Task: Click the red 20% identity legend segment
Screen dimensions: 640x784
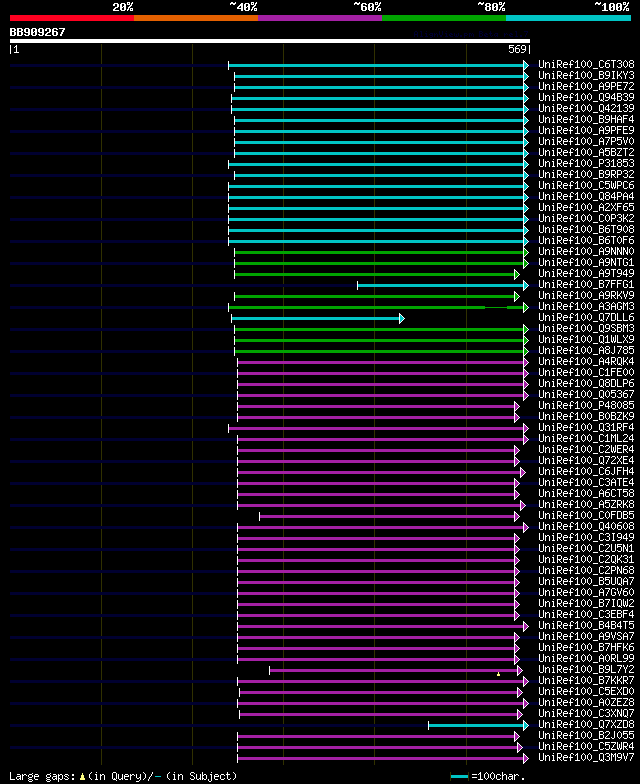Action: pyautogui.click(x=72, y=18)
